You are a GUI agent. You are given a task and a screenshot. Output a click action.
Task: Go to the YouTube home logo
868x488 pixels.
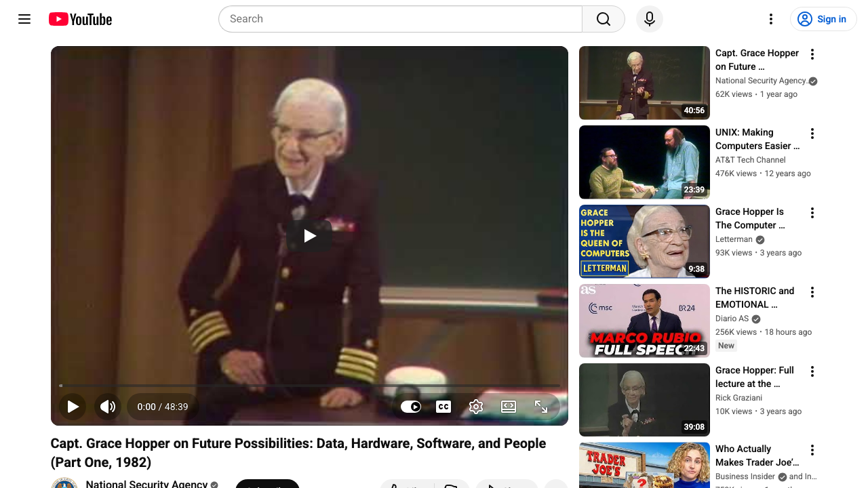pos(80,19)
